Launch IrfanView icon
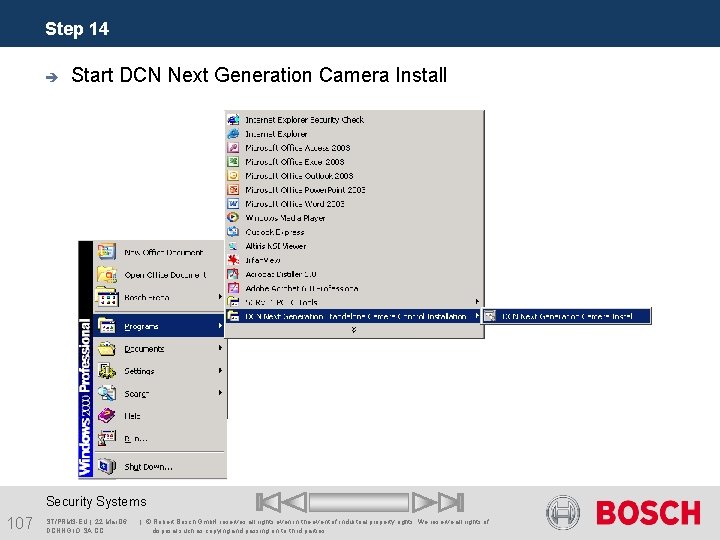The image size is (720, 540). tap(233, 260)
